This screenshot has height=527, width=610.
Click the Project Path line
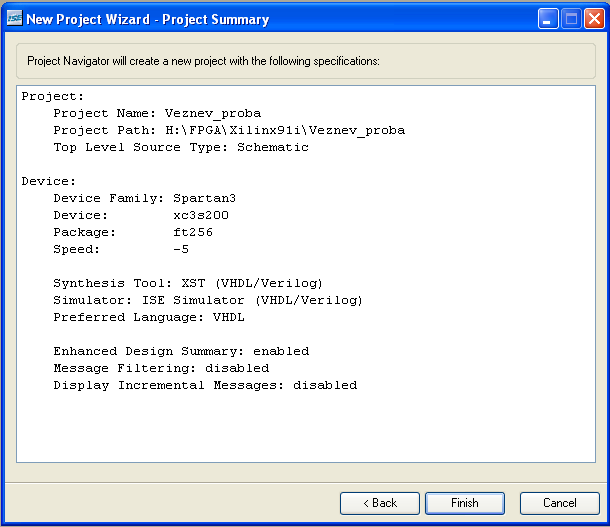click(x=229, y=130)
